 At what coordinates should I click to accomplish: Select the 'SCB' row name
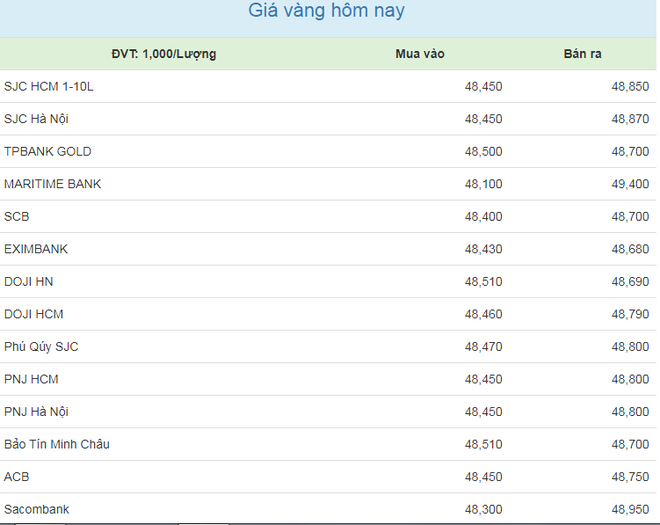pyautogui.click(x=16, y=217)
